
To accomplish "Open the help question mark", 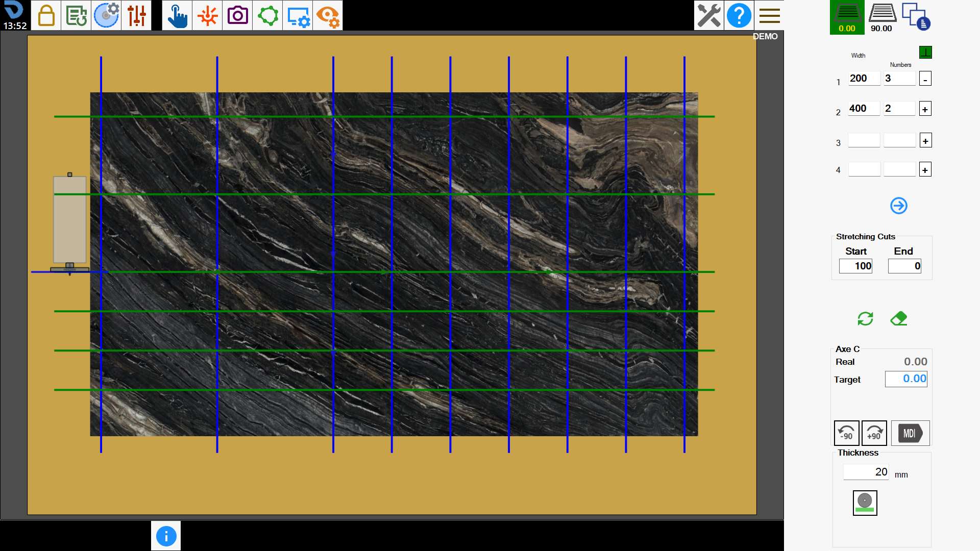I will pyautogui.click(x=739, y=15).
